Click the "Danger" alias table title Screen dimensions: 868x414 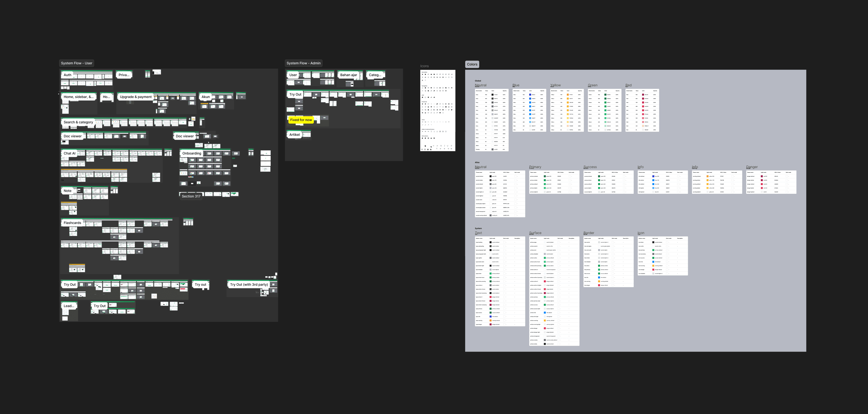pyautogui.click(x=752, y=167)
